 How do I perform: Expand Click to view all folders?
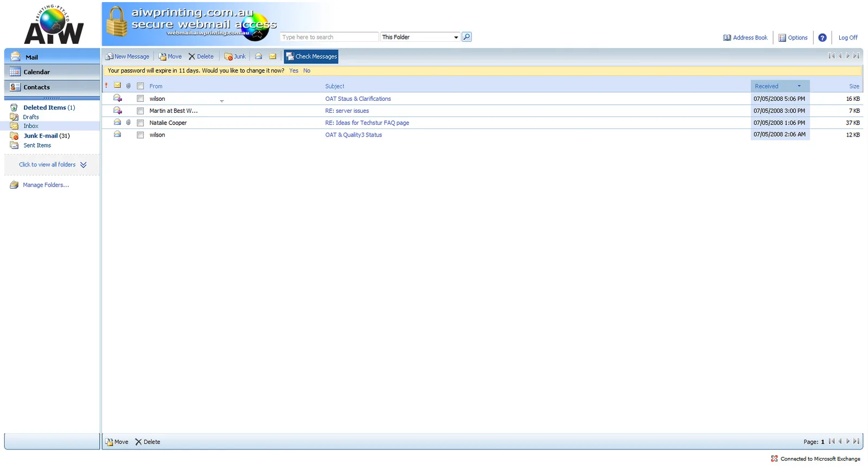point(53,165)
